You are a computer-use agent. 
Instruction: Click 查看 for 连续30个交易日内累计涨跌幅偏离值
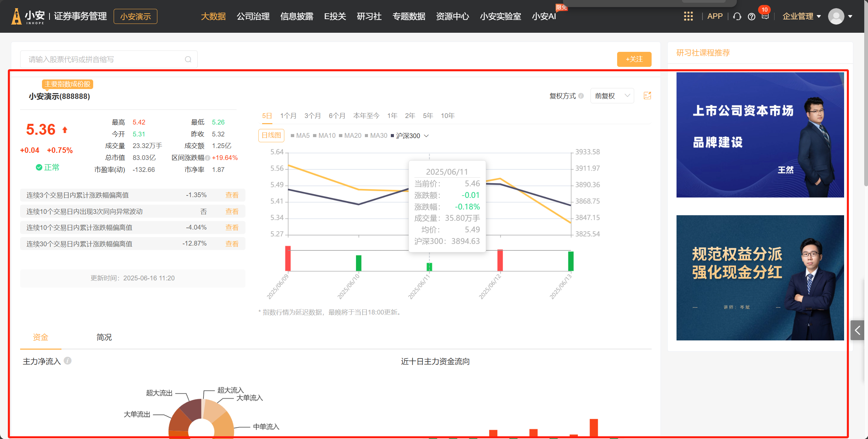click(x=232, y=244)
